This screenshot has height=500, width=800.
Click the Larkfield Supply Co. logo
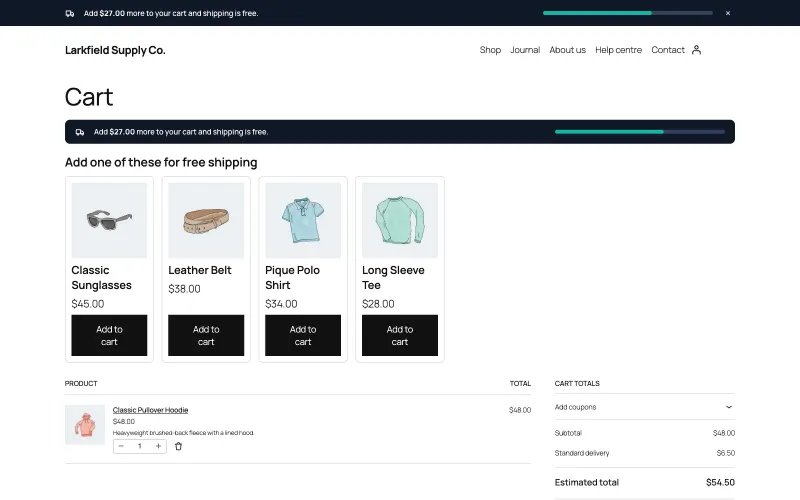pos(115,50)
